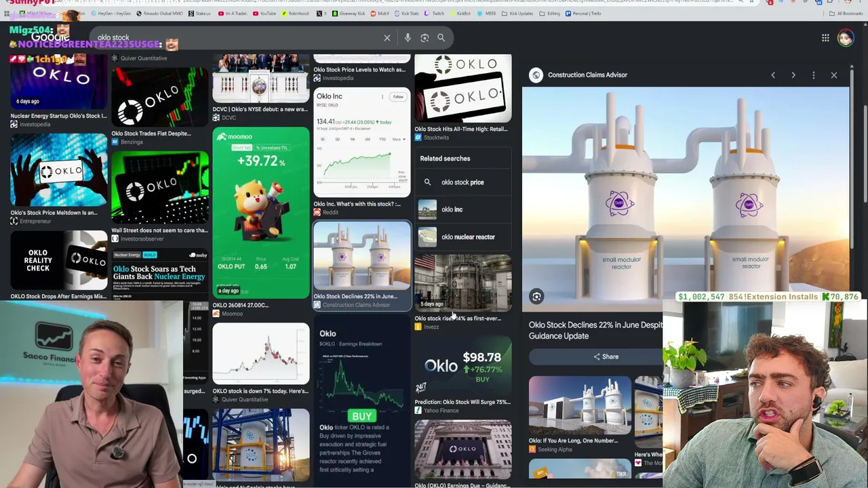This screenshot has height=488, width=868.
Task: Go to previous image in preview panel
Action: 773,75
